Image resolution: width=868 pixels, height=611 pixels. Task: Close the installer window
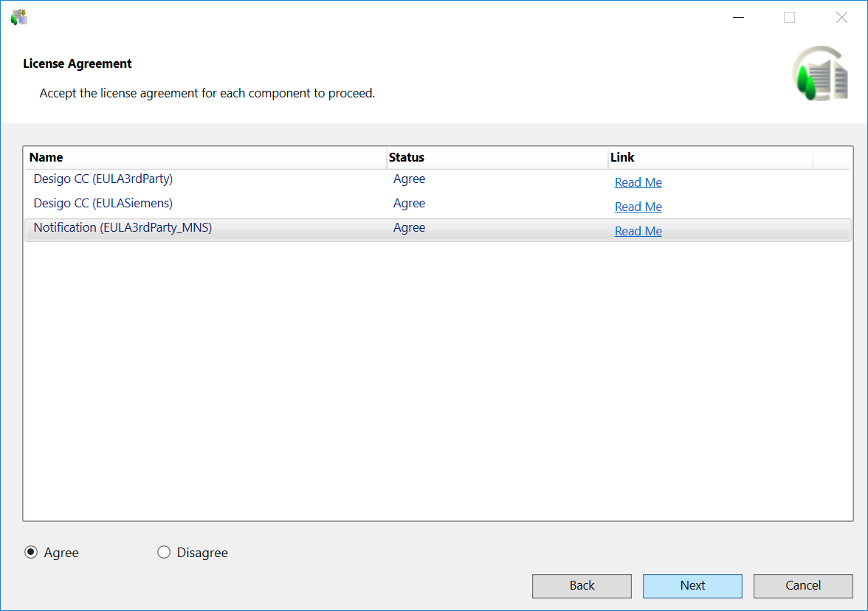[x=841, y=17]
